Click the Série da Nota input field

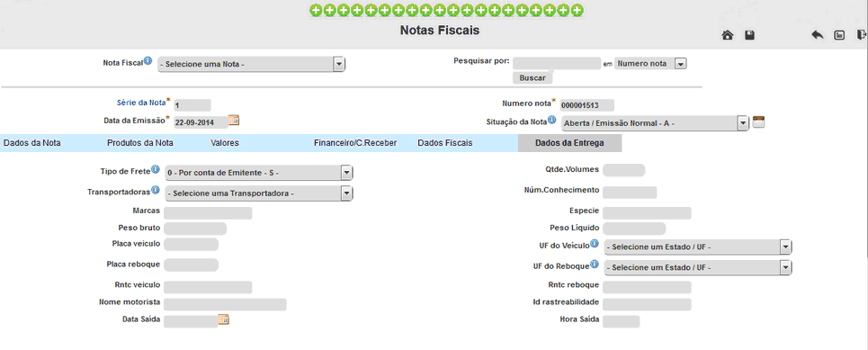pos(192,105)
